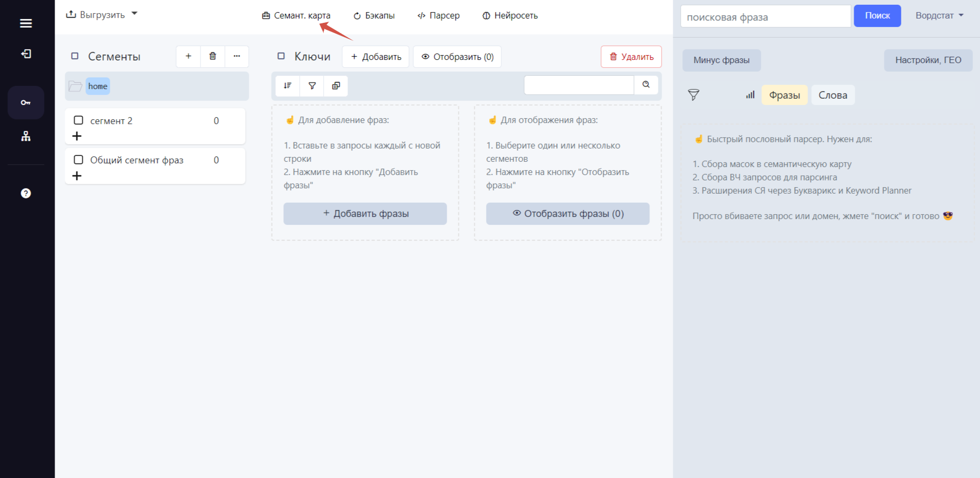The height and width of the screenshot is (478, 980).
Task: Expand the Выгрузить dropdown
Action: click(x=101, y=15)
